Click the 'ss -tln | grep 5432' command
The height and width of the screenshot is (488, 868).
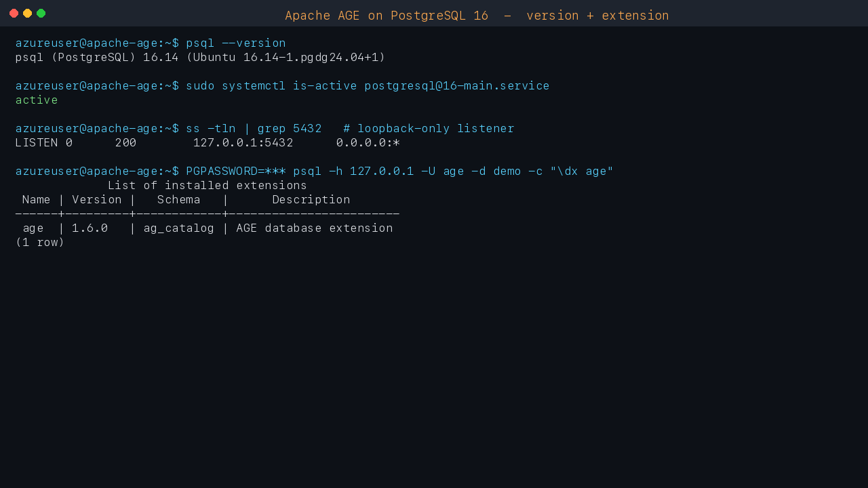254,129
